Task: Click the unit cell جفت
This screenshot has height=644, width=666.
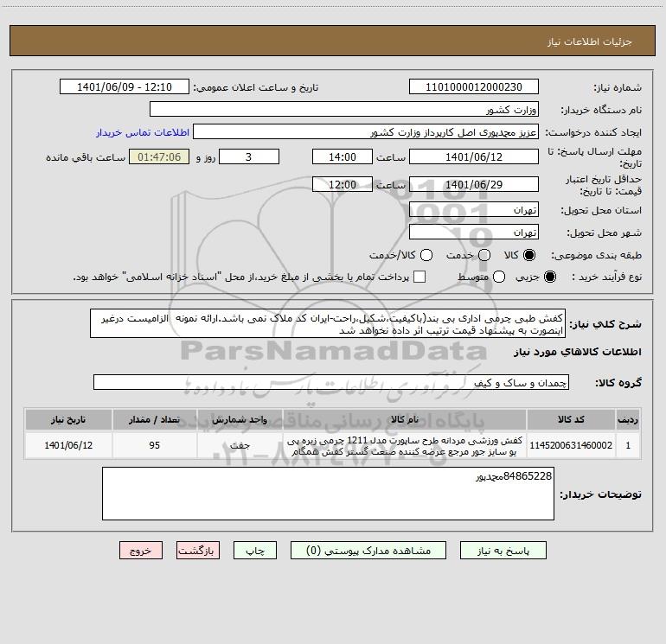Action: [240, 445]
